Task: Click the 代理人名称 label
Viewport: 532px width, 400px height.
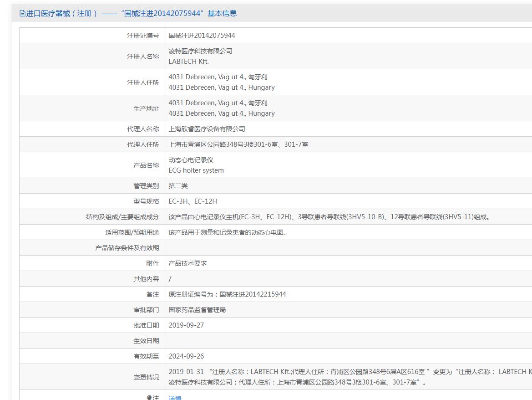Action: pos(143,129)
